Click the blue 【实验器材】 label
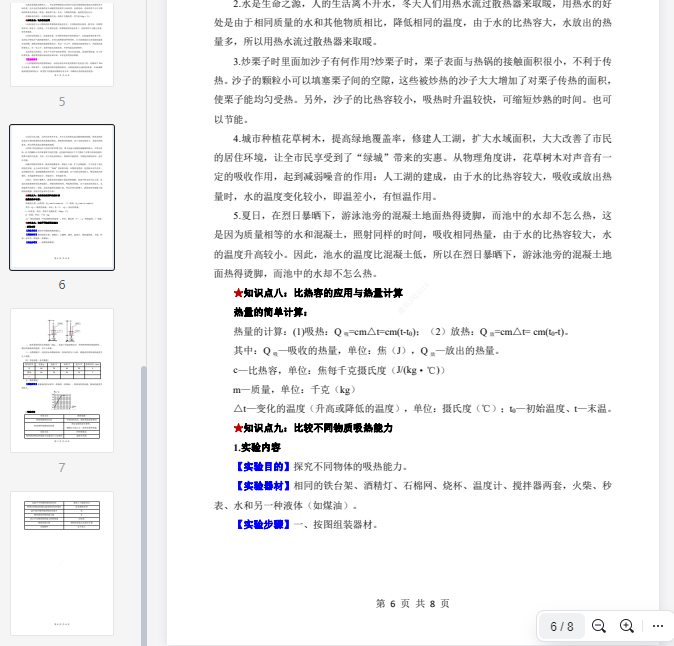 click(x=262, y=486)
